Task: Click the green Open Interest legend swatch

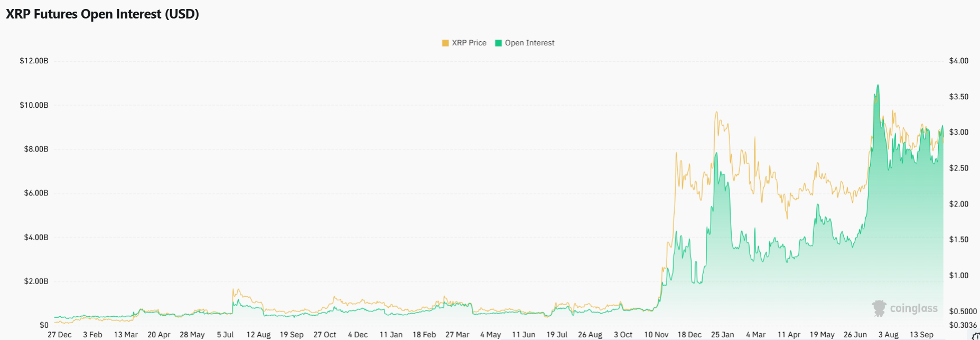Action: click(498, 43)
